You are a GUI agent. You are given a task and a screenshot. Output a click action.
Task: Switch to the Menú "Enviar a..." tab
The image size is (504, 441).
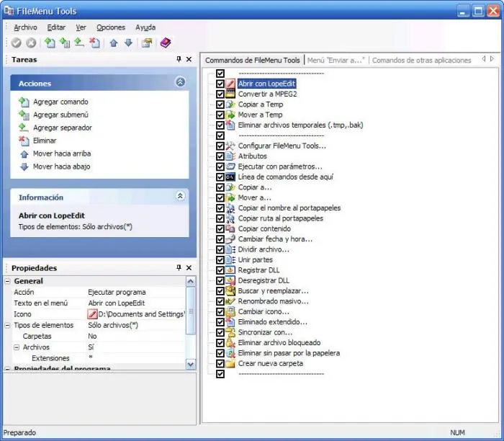pyautogui.click(x=336, y=60)
